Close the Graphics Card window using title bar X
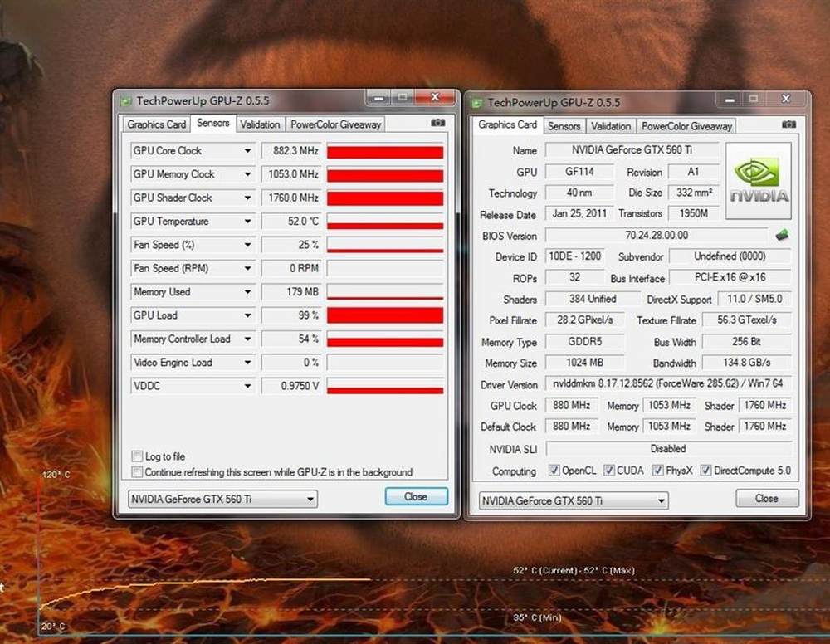Image resolution: width=830 pixels, height=644 pixels. 786,99
